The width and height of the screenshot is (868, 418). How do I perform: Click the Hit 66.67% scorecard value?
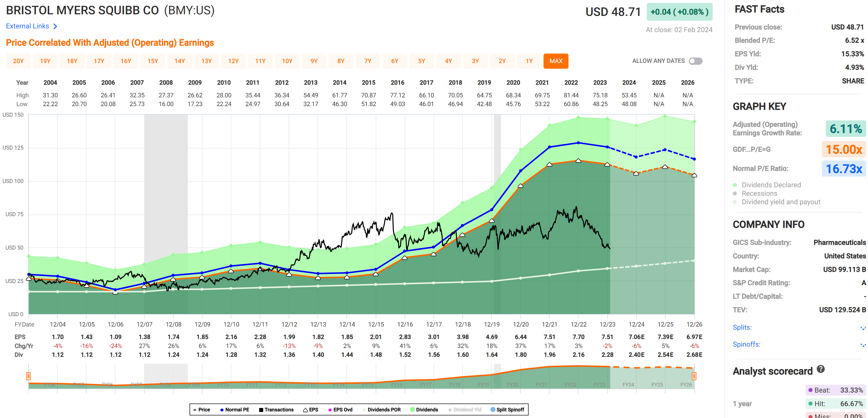pyautogui.click(x=851, y=403)
